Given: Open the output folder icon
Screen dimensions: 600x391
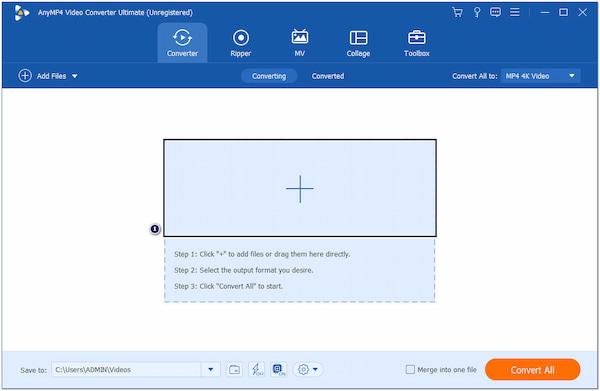Looking at the screenshot, I should click(234, 370).
